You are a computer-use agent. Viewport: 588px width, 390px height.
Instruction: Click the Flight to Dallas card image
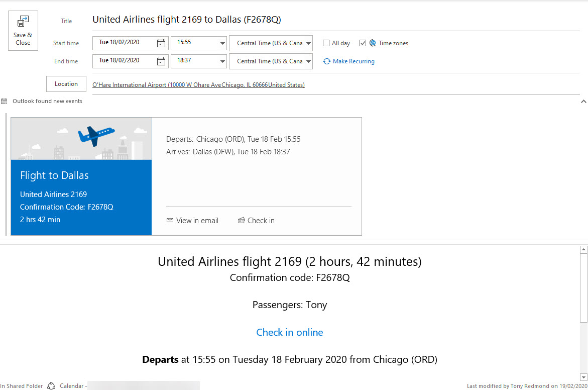click(x=81, y=139)
